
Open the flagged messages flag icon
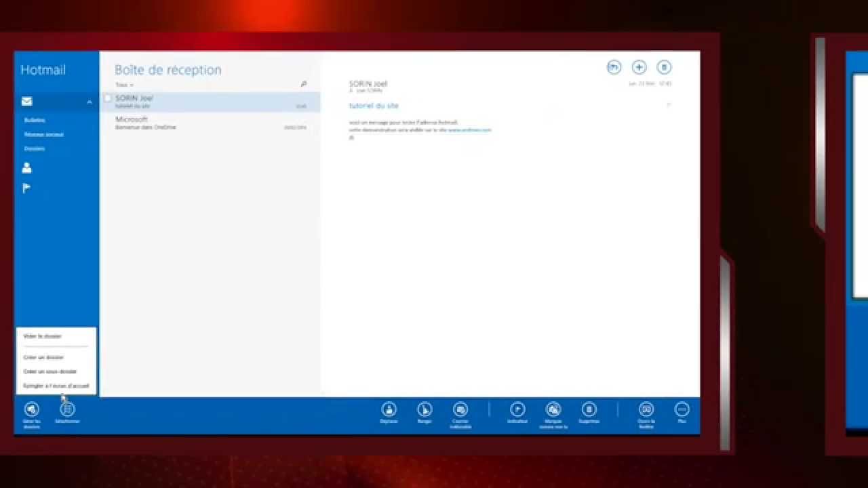tap(26, 188)
